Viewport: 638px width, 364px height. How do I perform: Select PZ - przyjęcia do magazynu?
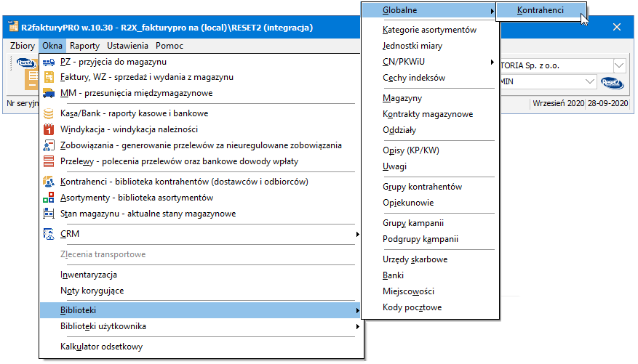tap(200, 62)
